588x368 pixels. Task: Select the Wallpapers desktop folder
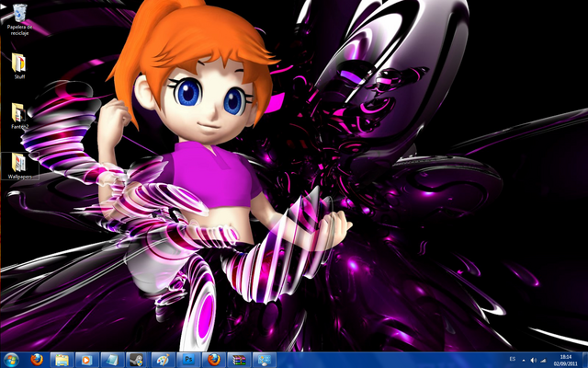[20, 166]
